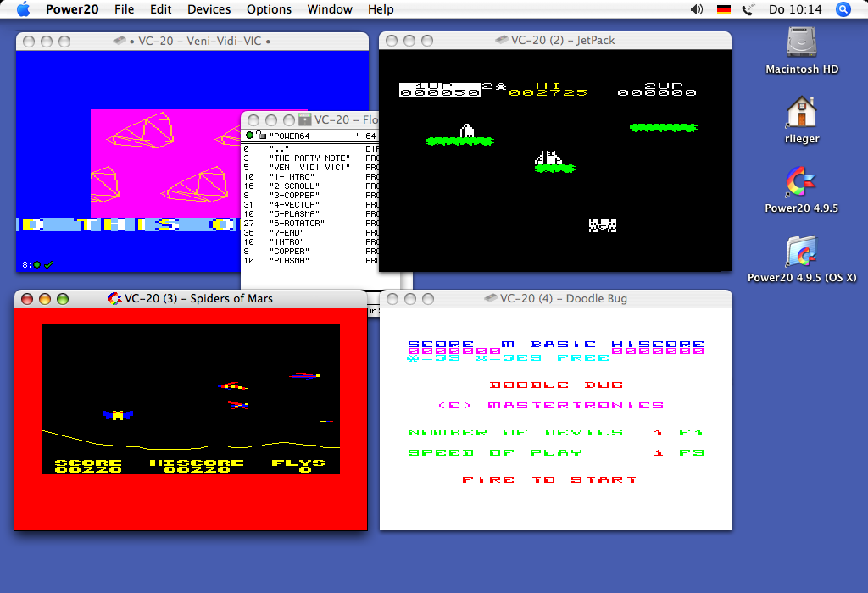Click the blue player fly sprite in Spiders of Mars
Image resolution: width=868 pixels, height=593 pixels.
point(117,415)
